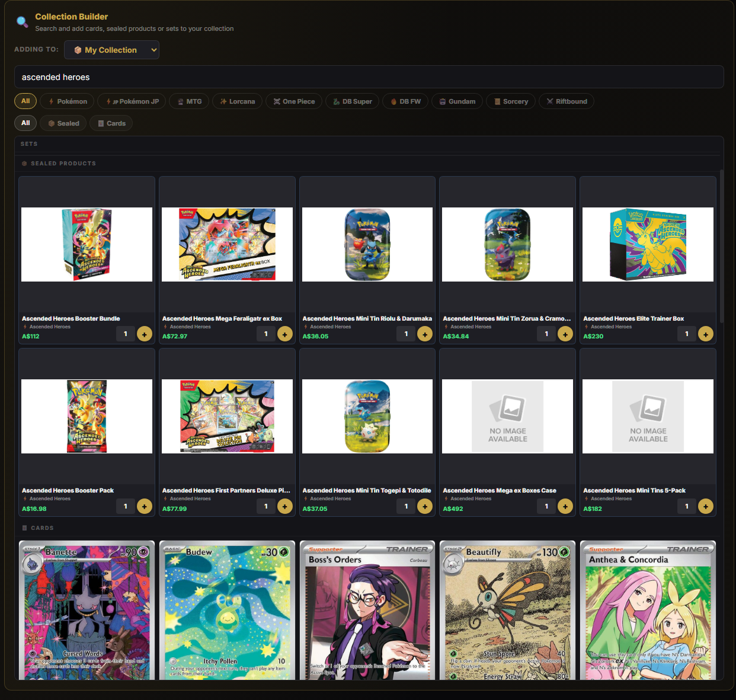The height and width of the screenshot is (700, 736).
Task: Click the A$16.98 price label
Action: tap(34, 509)
